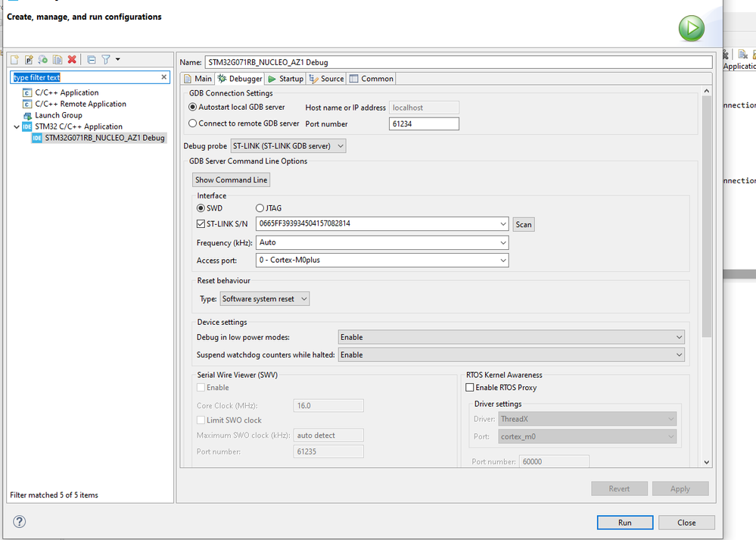Click the scroll down arrow of Debugger pane
The image size is (756, 540).
point(706,462)
